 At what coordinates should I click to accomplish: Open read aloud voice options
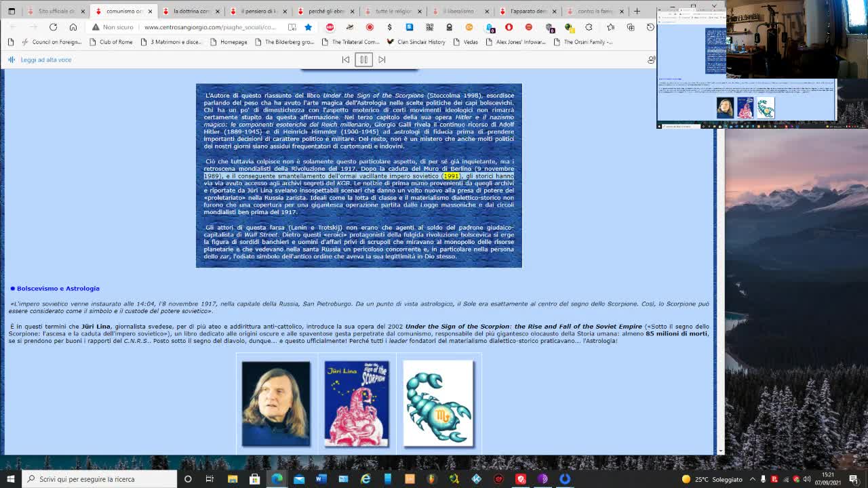click(651, 60)
